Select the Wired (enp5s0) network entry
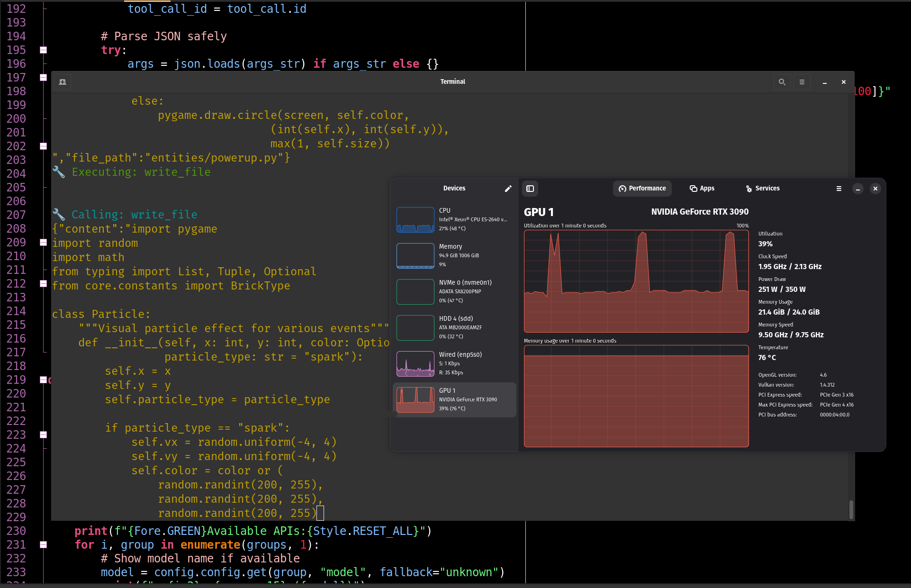The width and height of the screenshot is (911, 588). point(454,363)
